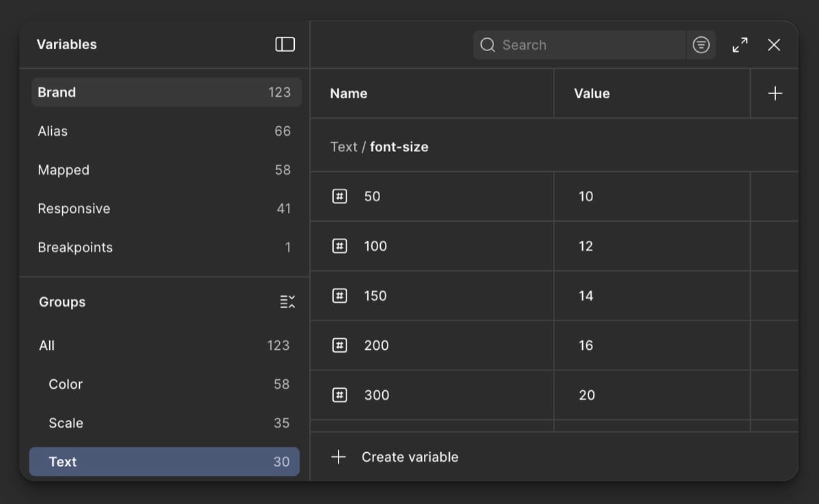Focus the Search input field
819x504 pixels.
pos(579,45)
